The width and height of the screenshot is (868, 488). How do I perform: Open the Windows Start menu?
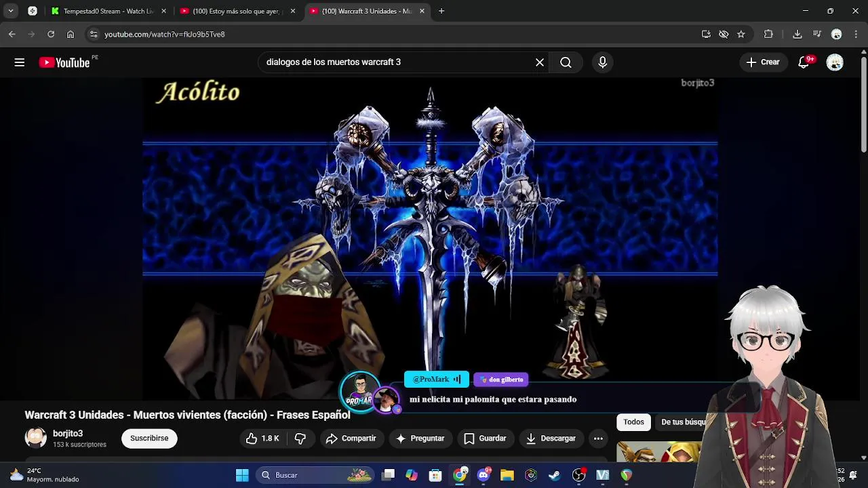242,475
